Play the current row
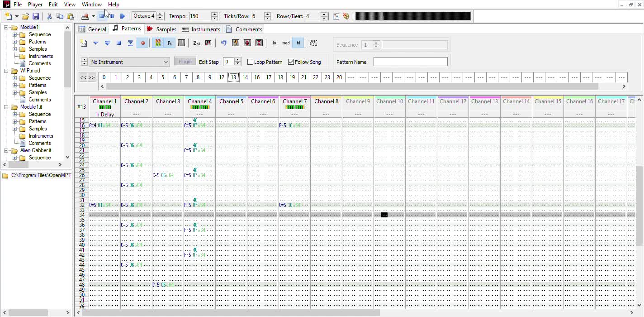644x317 pixels. coord(130,43)
